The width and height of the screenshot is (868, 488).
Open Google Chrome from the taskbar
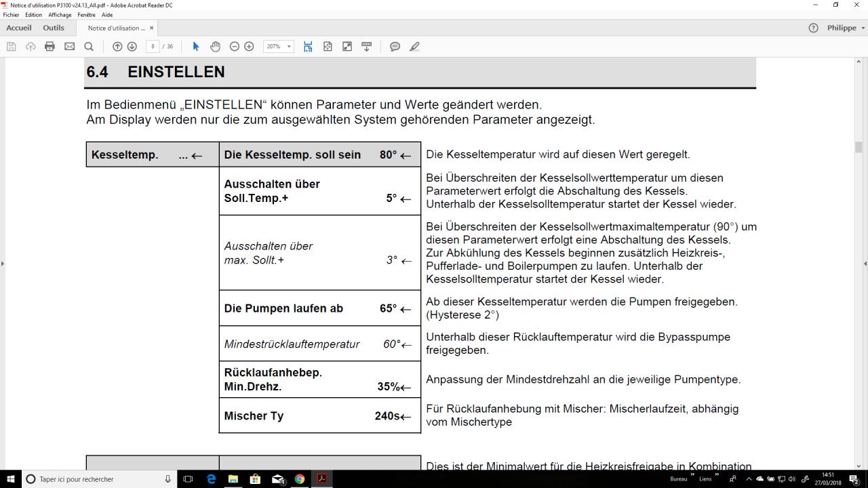[x=300, y=479]
